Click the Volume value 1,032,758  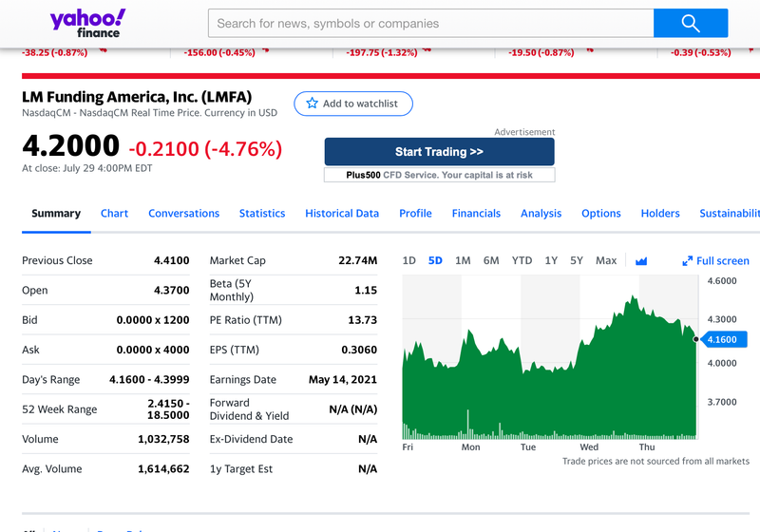[x=163, y=439]
